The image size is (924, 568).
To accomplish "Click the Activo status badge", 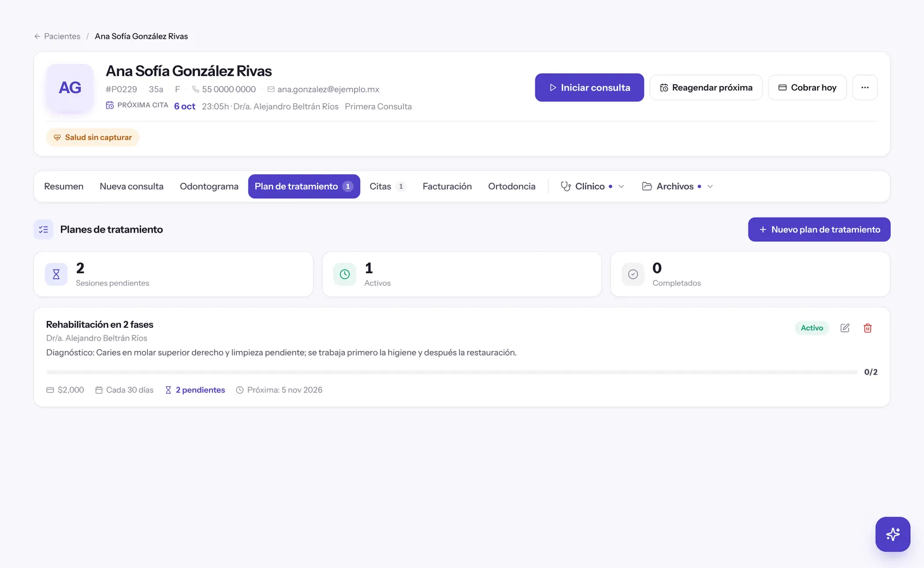I will click(x=812, y=328).
